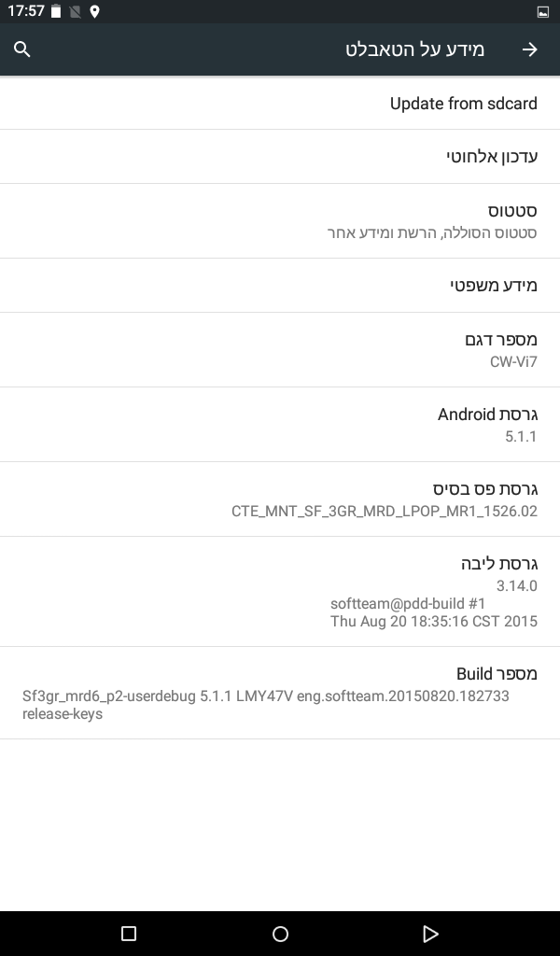Select the wireless update (עדכון אלחוטי) entry
The height and width of the screenshot is (956, 560).
click(x=280, y=156)
